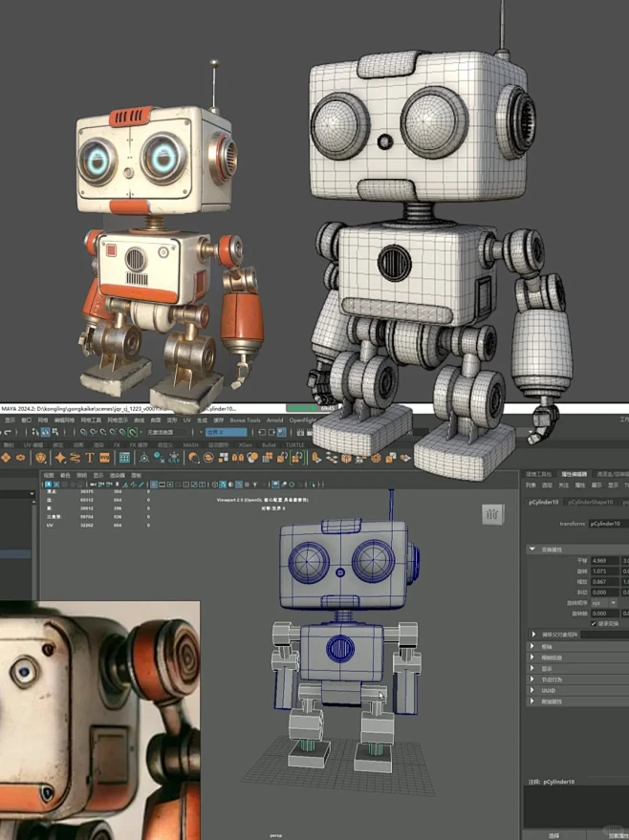Screen dimensions: 629x840
Task: Click the freeze transformations 0,0,0 shelf icon
Action: pyautogui.click(x=174, y=458)
